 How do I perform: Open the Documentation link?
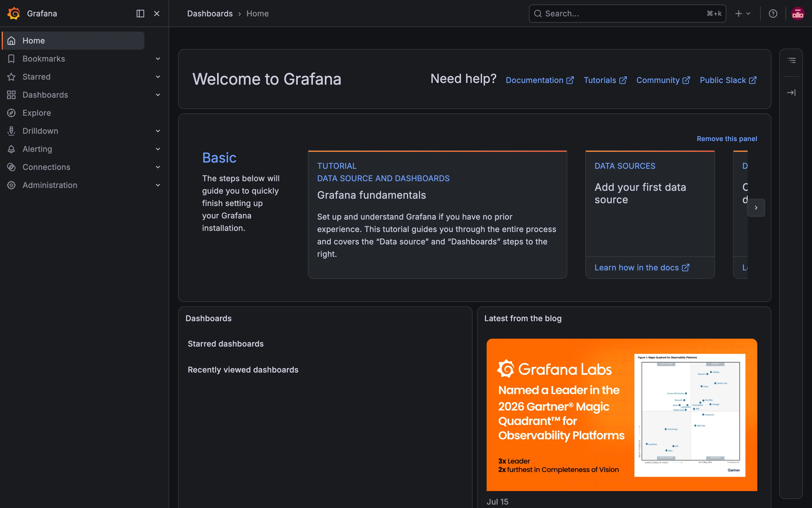(540, 80)
